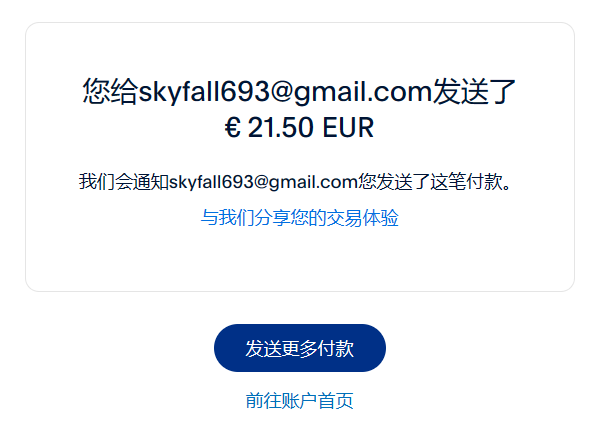The height and width of the screenshot is (436, 609).
Task: Click the skyfall693@gmail.com email in the heading
Action: click(285, 91)
